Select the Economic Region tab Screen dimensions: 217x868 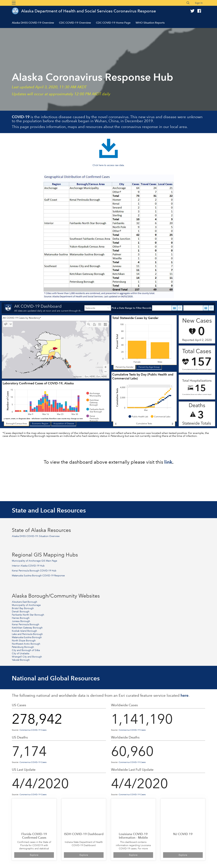coord(40,424)
